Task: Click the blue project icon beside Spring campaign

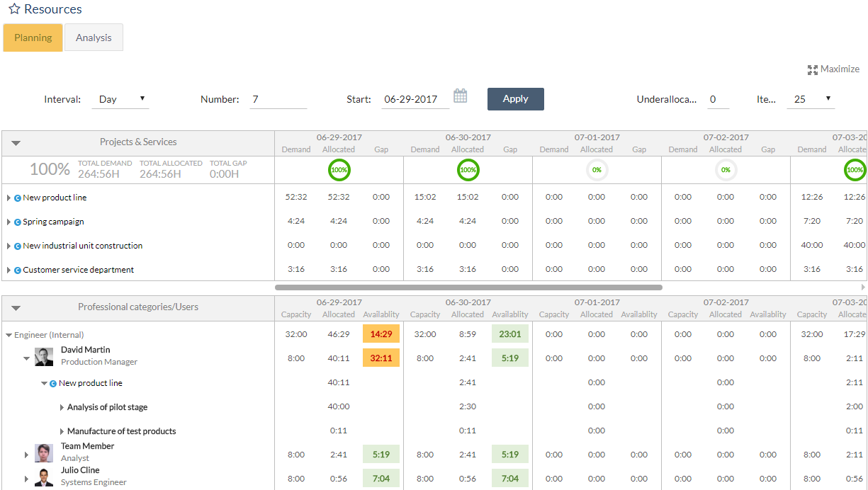Action: coord(16,221)
